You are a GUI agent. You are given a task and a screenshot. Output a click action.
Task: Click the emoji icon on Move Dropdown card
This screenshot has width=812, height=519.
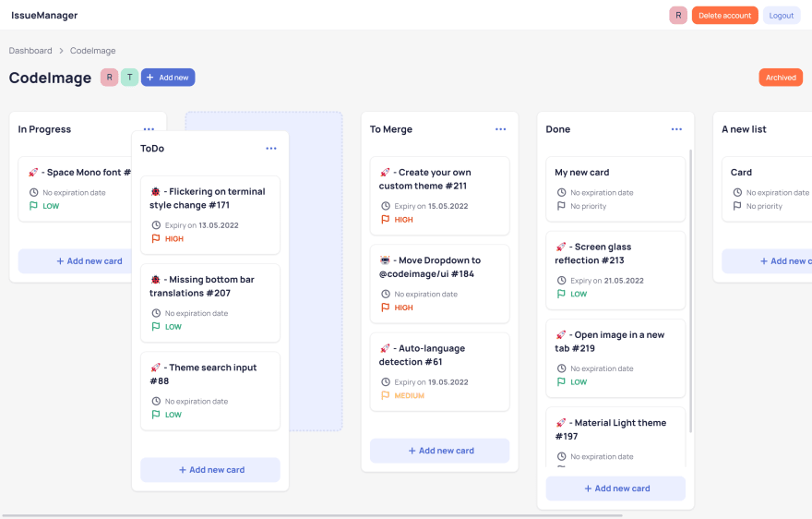(x=385, y=260)
